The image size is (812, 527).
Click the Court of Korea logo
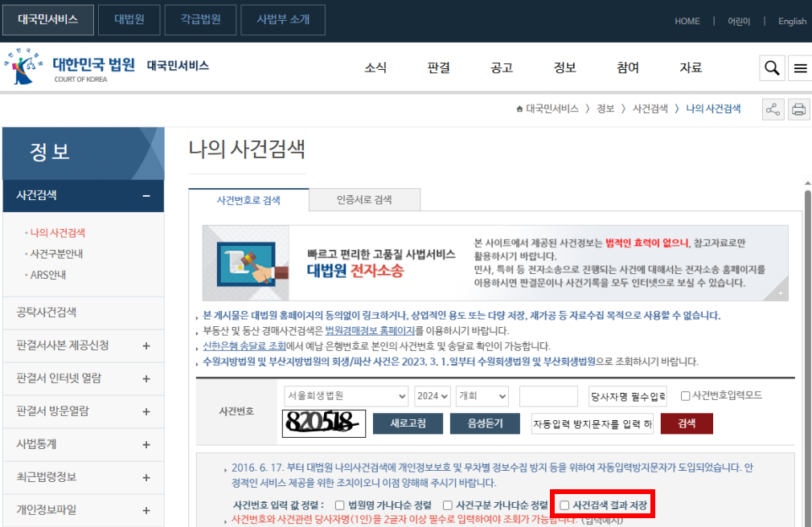coord(69,66)
